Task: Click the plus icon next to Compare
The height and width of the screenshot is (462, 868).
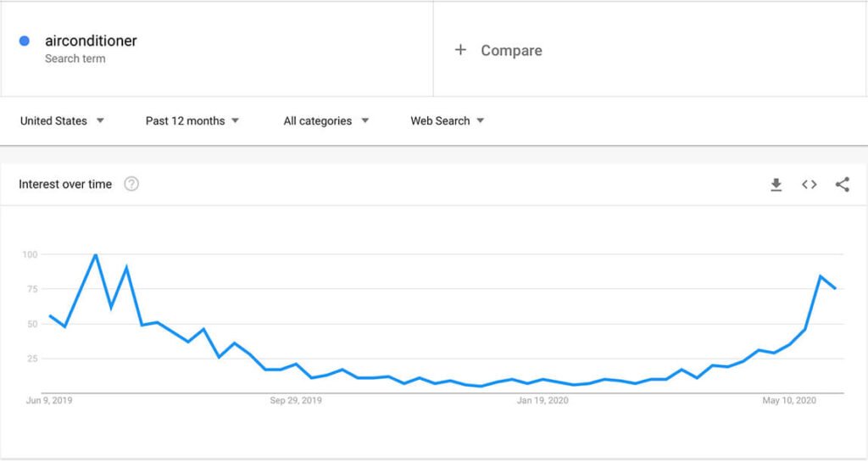Action: tap(460, 50)
